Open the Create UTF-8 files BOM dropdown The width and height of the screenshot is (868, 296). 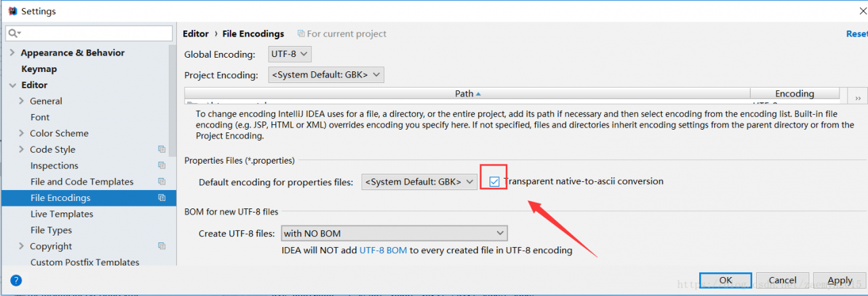pyautogui.click(x=394, y=234)
